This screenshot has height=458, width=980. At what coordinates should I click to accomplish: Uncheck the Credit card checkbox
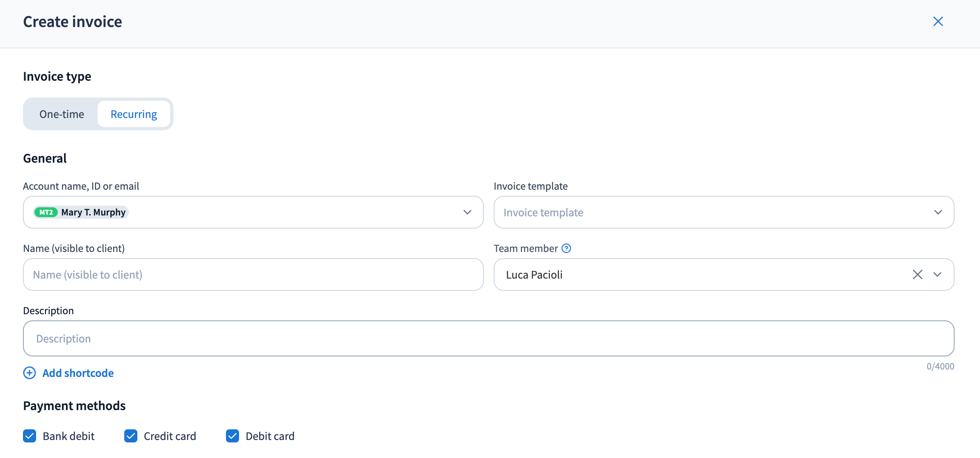[x=131, y=436]
